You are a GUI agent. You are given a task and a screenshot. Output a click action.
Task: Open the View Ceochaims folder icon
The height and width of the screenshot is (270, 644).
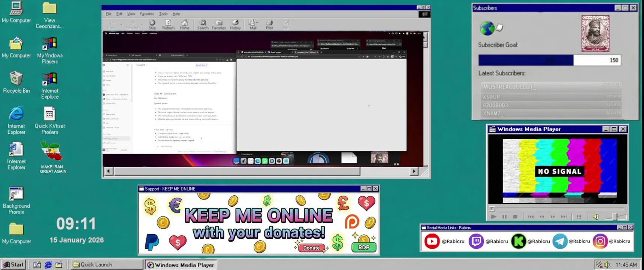(x=49, y=15)
